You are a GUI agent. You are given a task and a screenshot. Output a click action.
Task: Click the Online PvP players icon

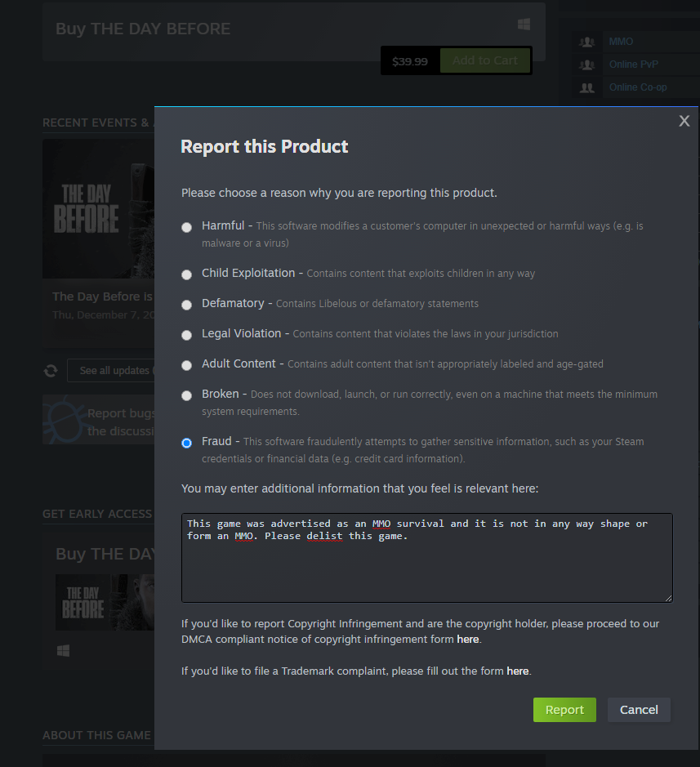click(x=586, y=65)
